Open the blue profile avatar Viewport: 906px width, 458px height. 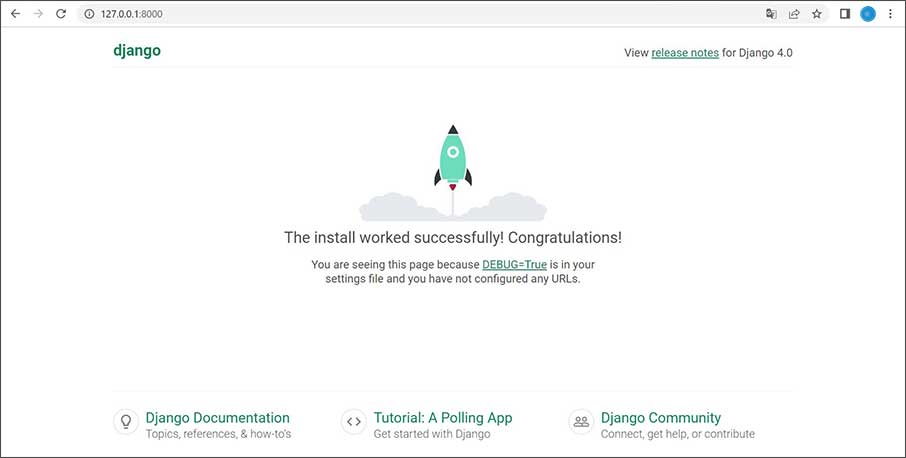(868, 14)
